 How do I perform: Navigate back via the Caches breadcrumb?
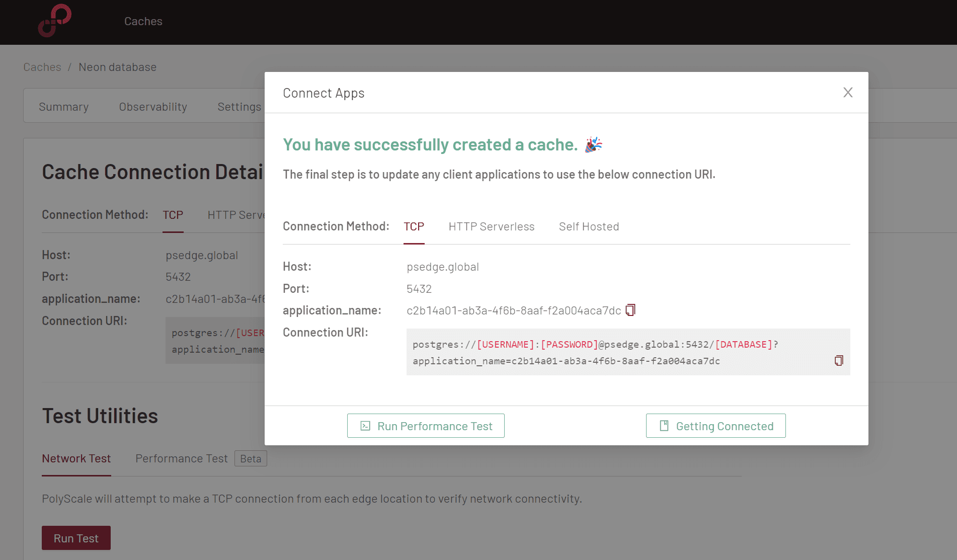coord(42,66)
